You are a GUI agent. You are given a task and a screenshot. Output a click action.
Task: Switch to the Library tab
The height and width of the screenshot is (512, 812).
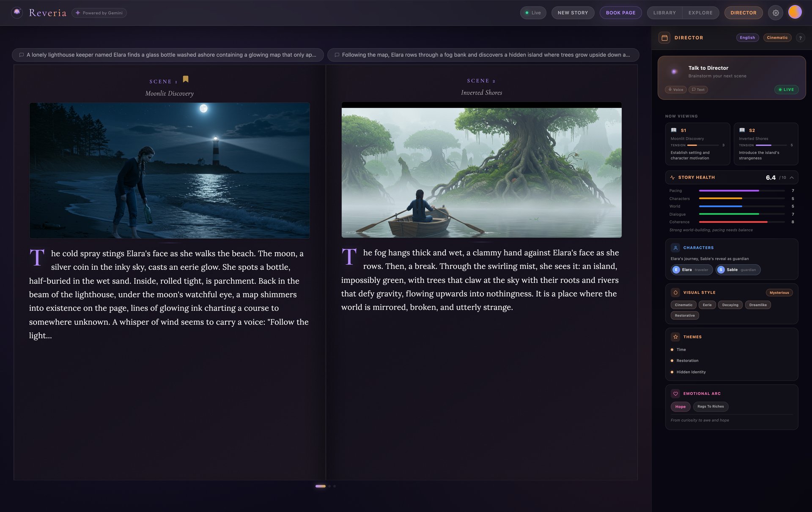(664, 13)
